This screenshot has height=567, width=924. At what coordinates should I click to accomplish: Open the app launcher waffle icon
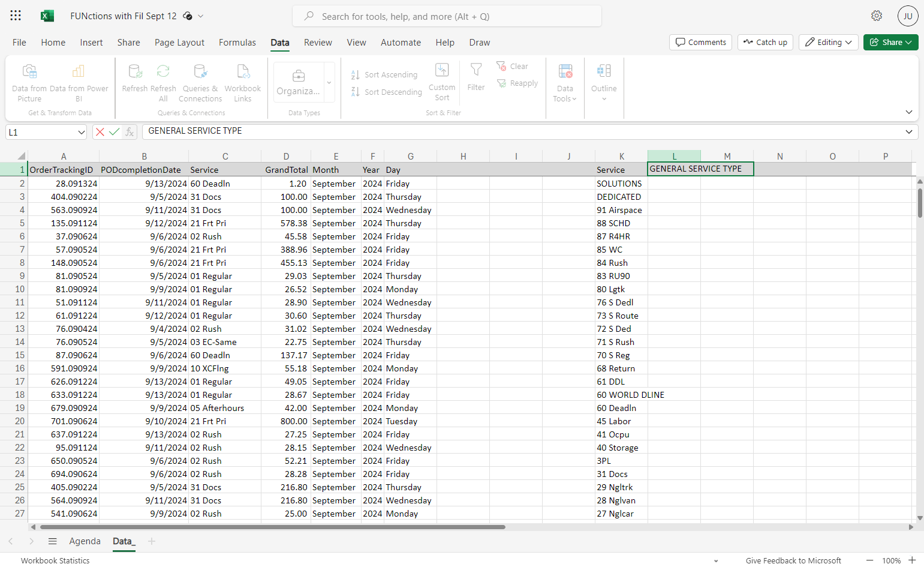16,16
